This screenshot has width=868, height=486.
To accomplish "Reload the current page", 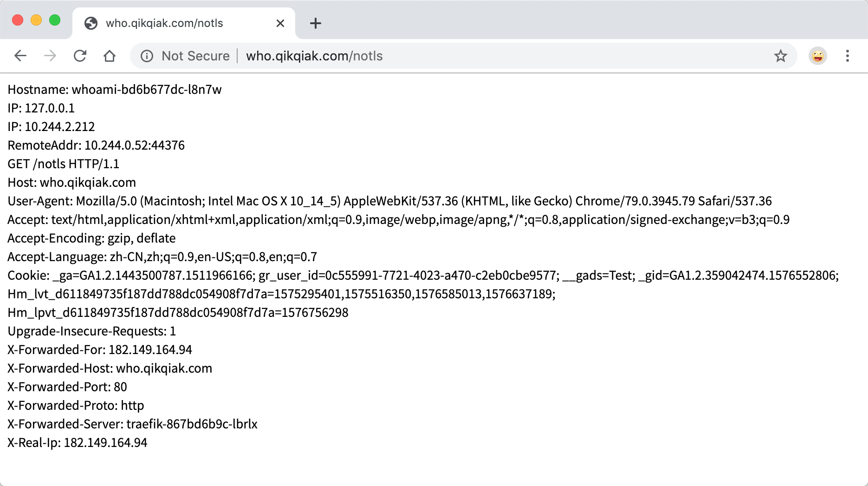I will [x=80, y=56].
